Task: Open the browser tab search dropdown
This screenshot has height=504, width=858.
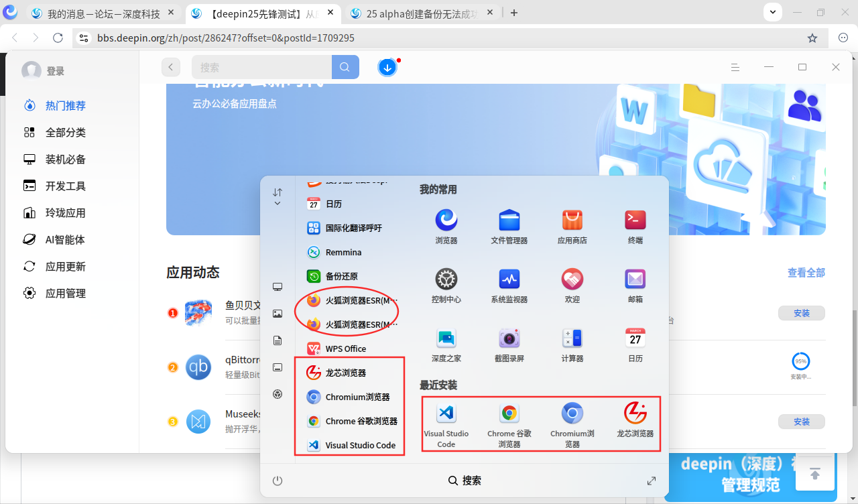Action: [773, 12]
